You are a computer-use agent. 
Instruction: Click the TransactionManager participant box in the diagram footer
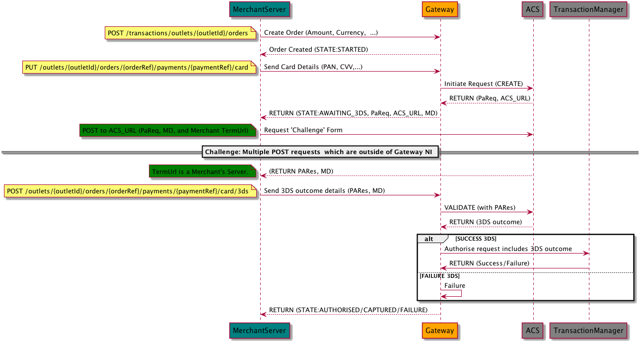click(x=588, y=330)
